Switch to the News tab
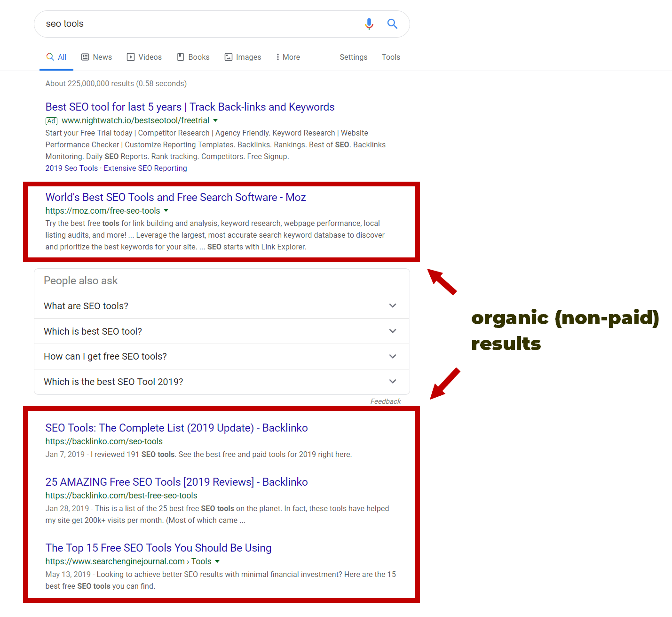This screenshot has height=617, width=672. click(x=96, y=57)
